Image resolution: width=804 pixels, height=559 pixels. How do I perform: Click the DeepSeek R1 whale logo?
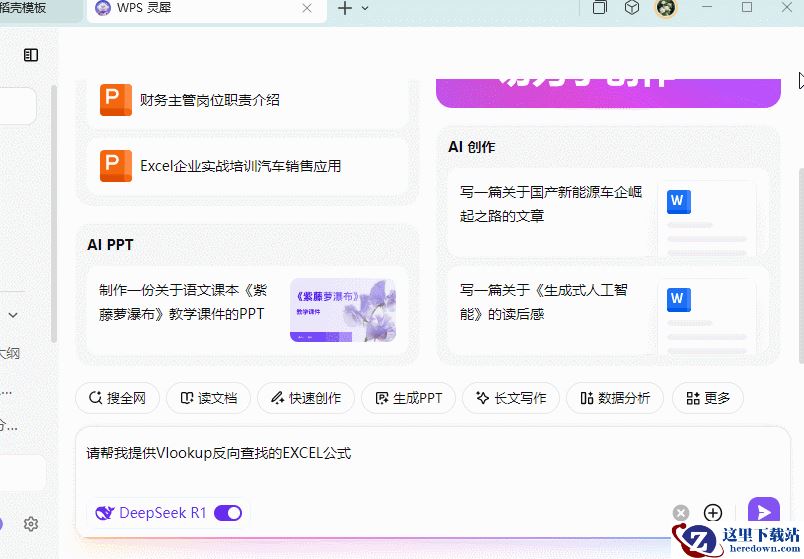point(105,513)
